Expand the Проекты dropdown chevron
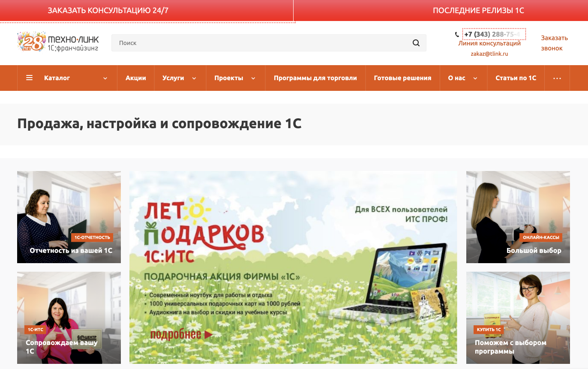The height and width of the screenshot is (369, 588). click(253, 78)
